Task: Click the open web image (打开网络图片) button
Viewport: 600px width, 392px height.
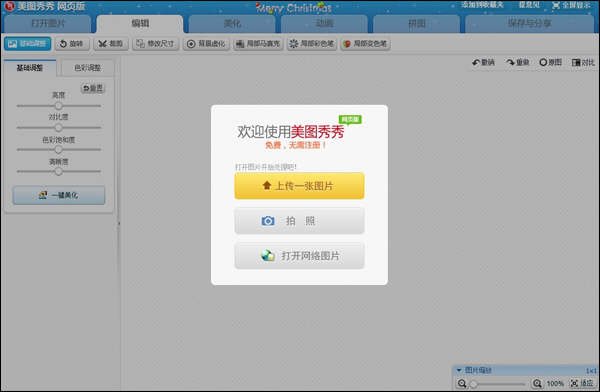Action: [x=299, y=255]
